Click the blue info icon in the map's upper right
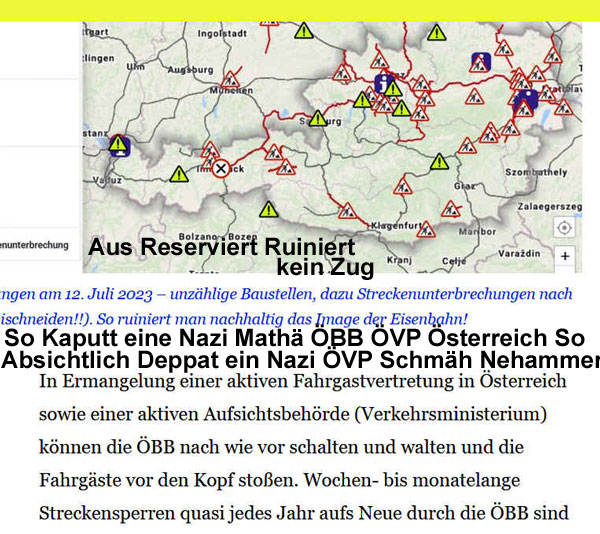The image size is (600, 534). (x=481, y=62)
